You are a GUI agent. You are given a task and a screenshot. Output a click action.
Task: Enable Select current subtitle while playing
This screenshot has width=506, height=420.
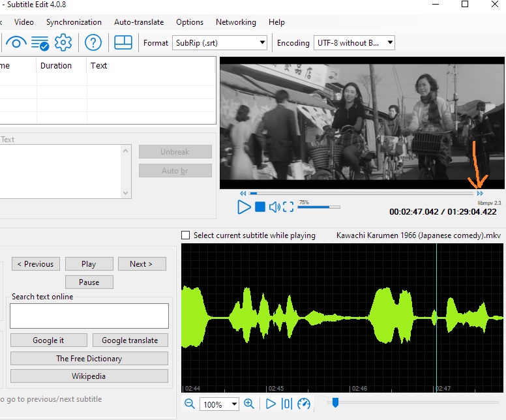(x=186, y=235)
